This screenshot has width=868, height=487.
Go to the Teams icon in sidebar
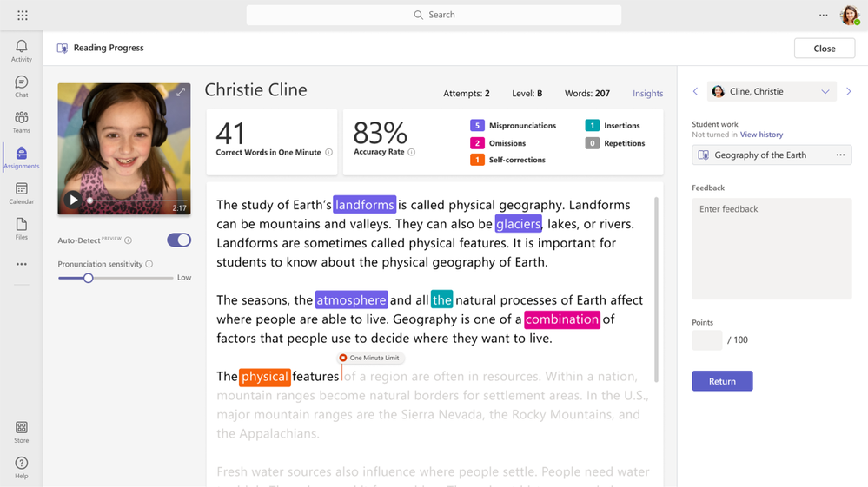[22, 118]
